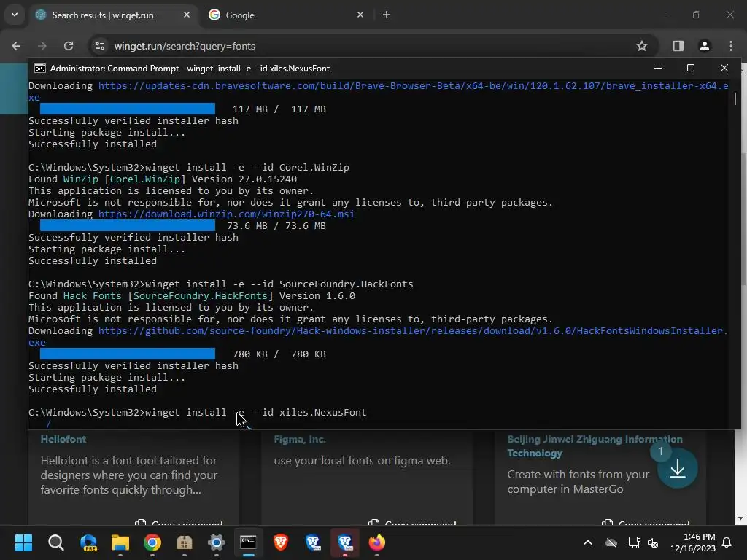
Task: Open the muted volume tray icon
Action: pos(653,542)
